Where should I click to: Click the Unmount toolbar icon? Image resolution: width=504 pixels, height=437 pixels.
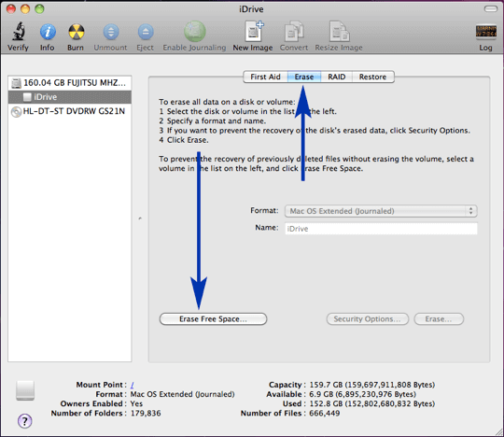[x=111, y=32]
